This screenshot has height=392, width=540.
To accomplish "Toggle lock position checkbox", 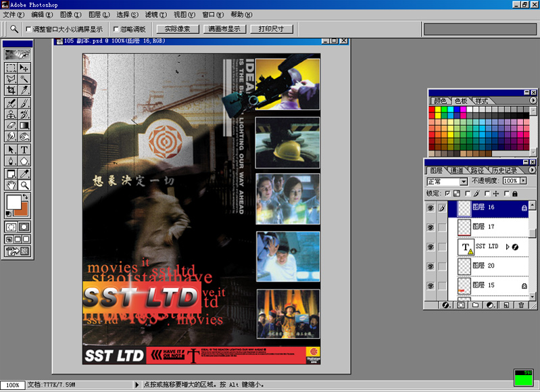I will tap(487, 193).
